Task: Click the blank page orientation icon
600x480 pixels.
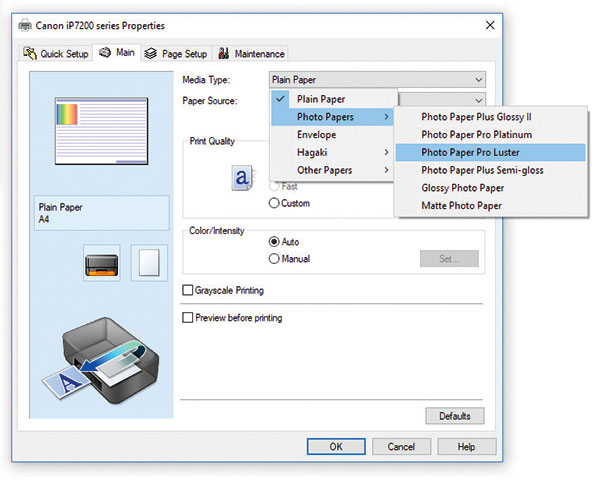Action: (x=149, y=263)
